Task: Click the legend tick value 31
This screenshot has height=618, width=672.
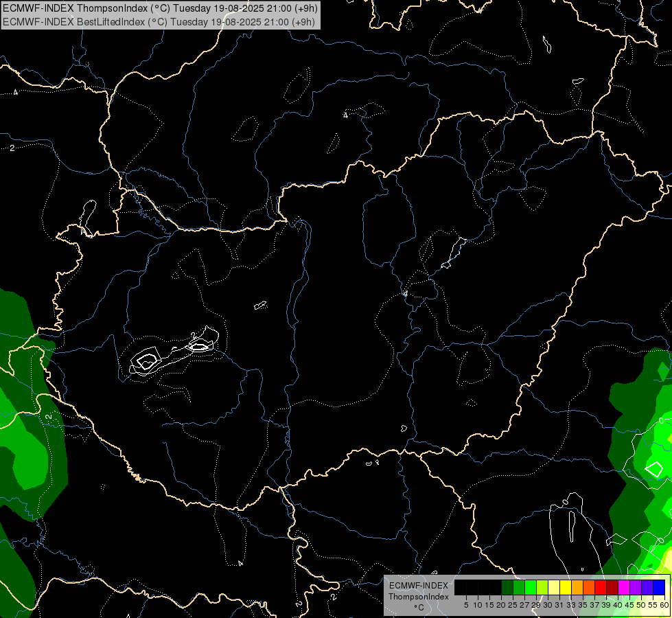Action: [559, 605]
